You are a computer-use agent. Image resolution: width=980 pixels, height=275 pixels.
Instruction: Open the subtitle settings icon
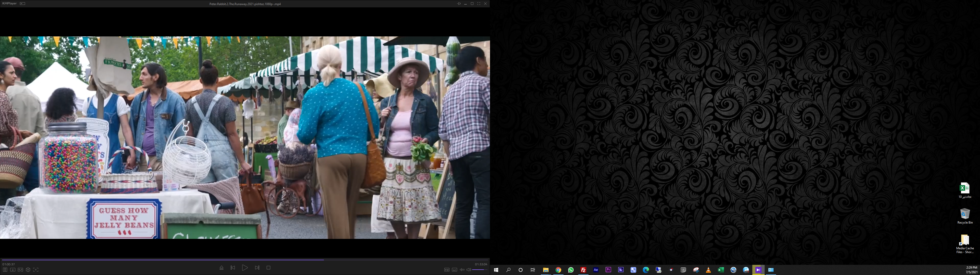454,270
